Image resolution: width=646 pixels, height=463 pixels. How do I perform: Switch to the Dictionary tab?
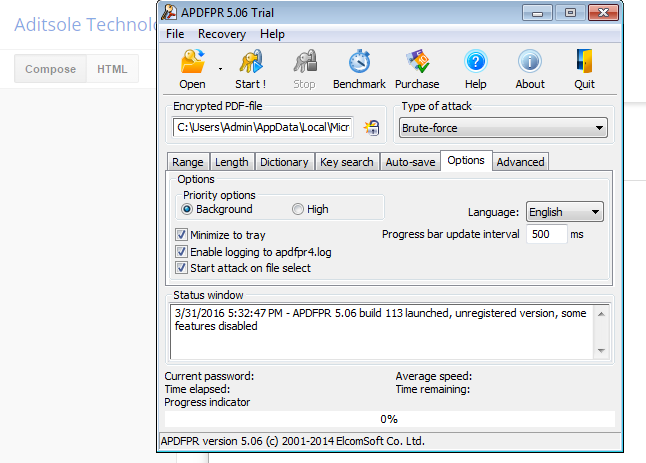tap(284, 162)
